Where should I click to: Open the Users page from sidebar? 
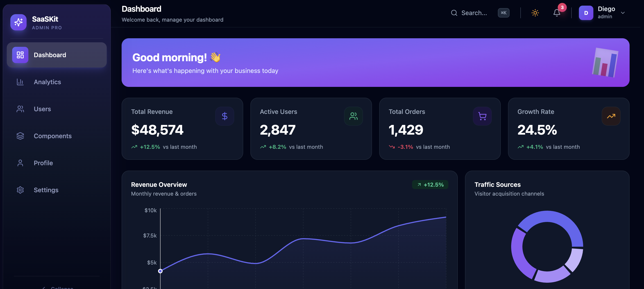point(57,109)
